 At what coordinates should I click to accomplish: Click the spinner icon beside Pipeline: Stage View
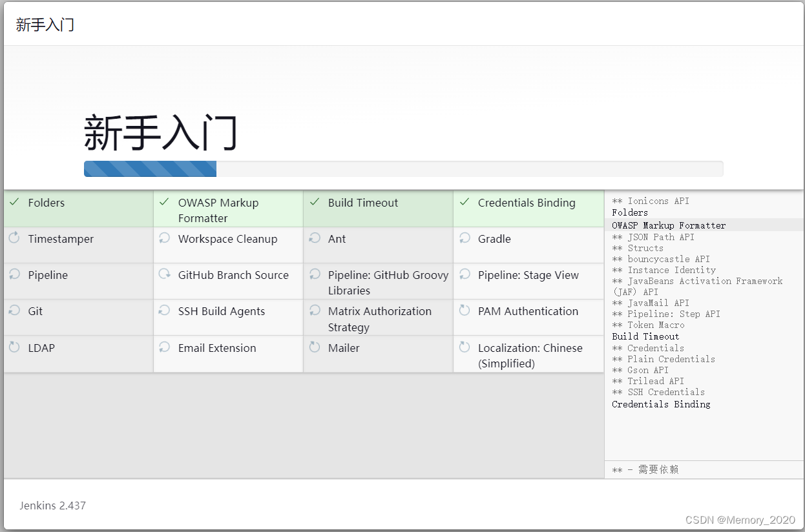click(464, 274)
